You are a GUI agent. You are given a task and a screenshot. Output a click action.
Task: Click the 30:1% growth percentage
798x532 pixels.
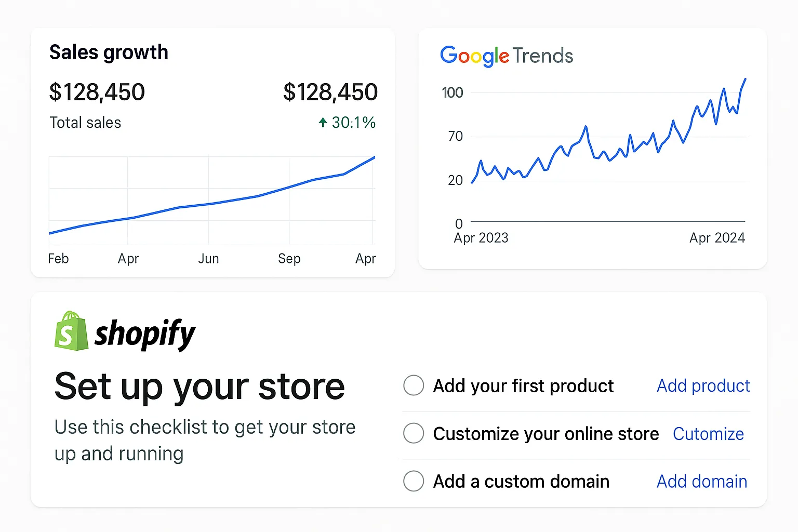coord(353,123)
